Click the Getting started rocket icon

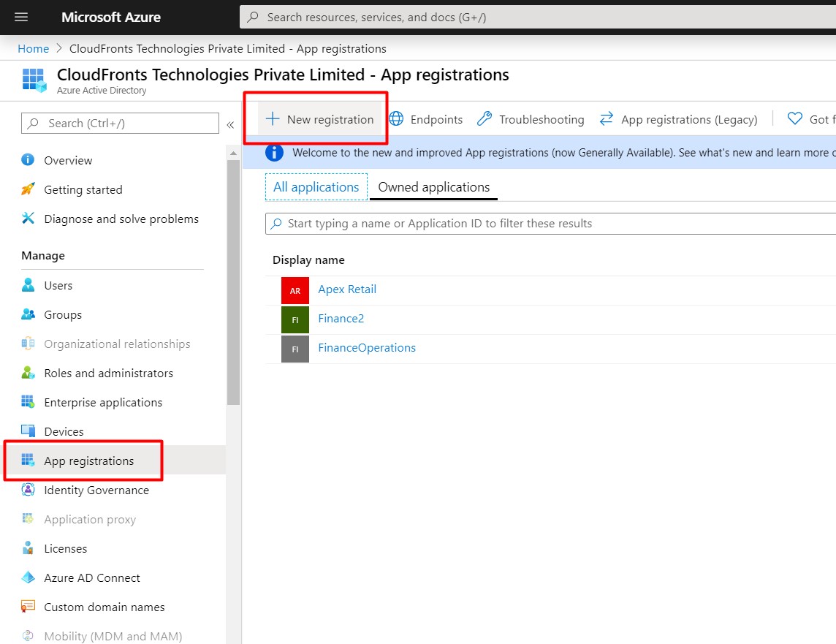click(28, 189)
